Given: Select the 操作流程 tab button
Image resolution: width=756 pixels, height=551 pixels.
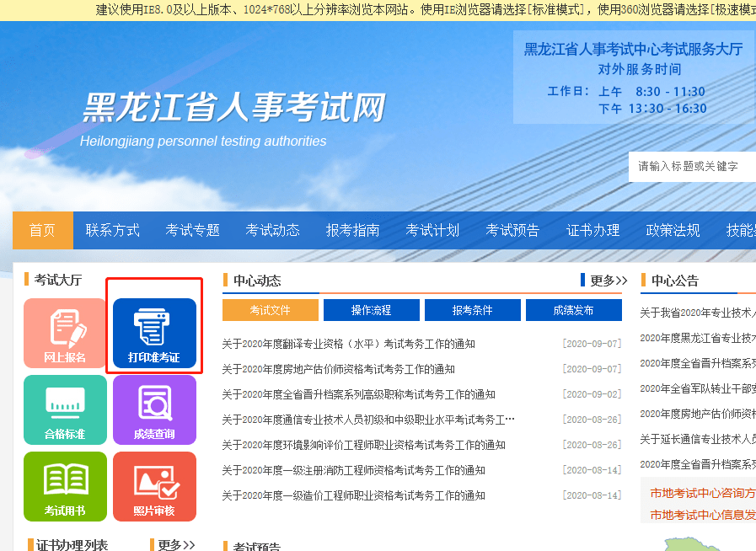Looking at the screenshot, I should click(x=371, y=309).
